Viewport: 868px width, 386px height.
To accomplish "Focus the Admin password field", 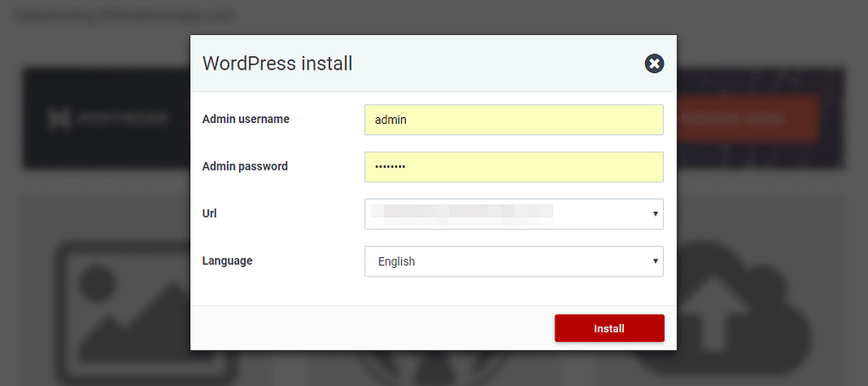I will coord(514,166).
